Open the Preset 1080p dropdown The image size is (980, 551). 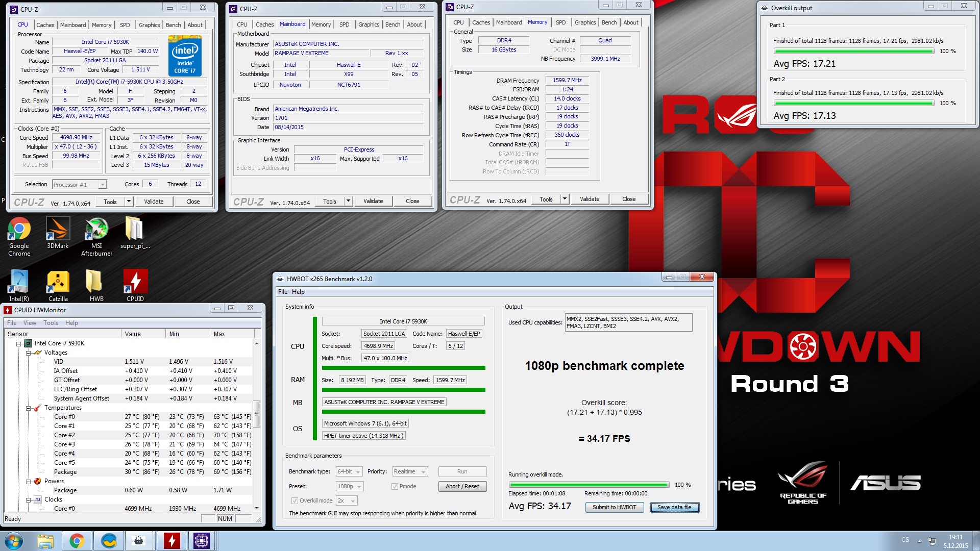pos(350,487)
